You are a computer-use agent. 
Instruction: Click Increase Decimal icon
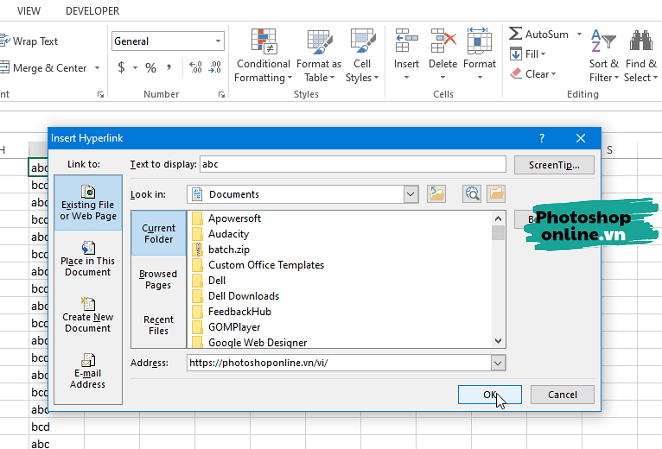tap(195, 68)
